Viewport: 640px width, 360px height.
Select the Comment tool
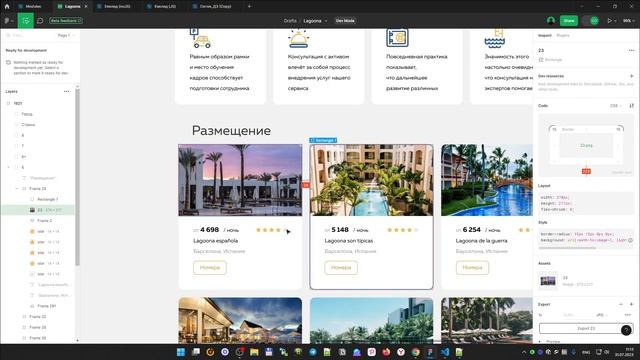(40, 20)
